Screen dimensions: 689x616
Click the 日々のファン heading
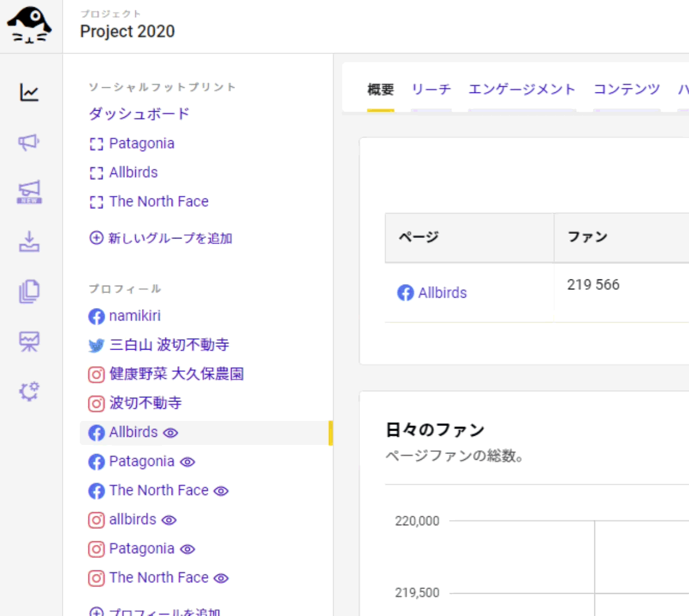point(435,429)
